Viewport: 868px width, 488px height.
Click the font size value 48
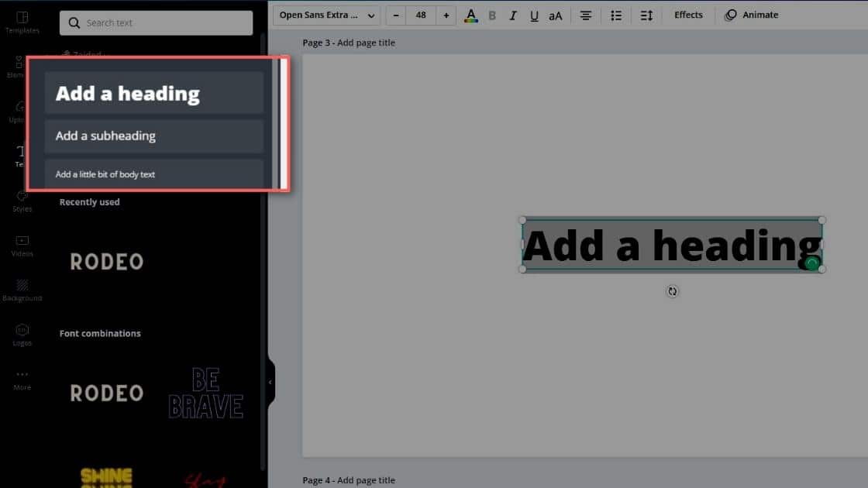point(421,15)
